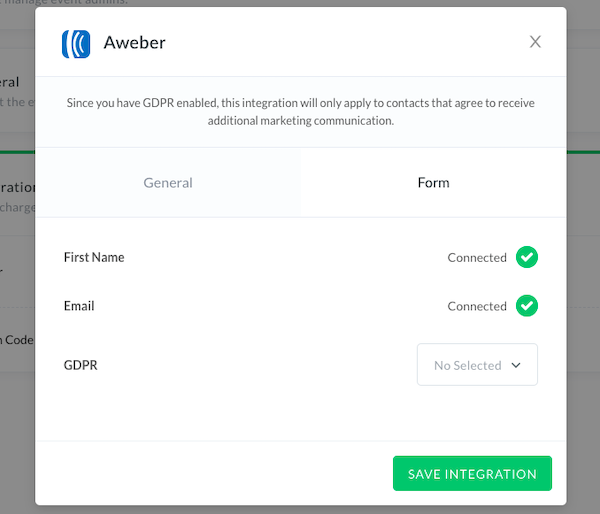This screenshot has width=600, height=514.
Task: Click the GDPR enabled notice message
Action: pyautogui.click(x=301, y=103)
